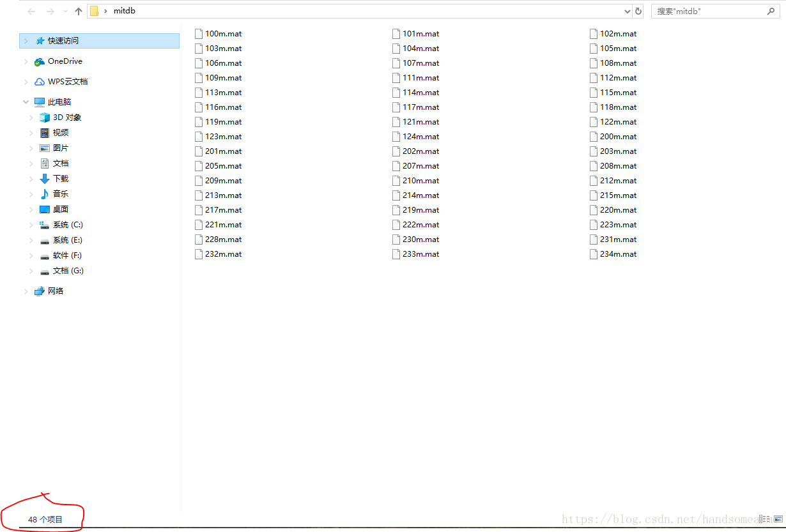Open the 3D 对象 folder icon
The width and height of the screenshot is (786, 532).
pyautogui.click(x=44, y=118)
